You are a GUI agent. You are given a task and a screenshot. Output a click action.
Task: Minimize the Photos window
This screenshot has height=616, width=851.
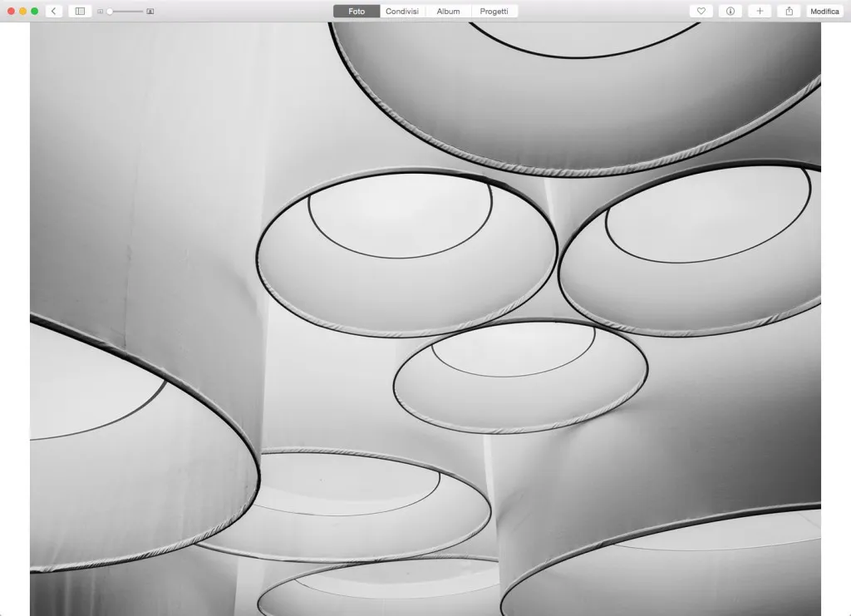click(x=22, y=11)
